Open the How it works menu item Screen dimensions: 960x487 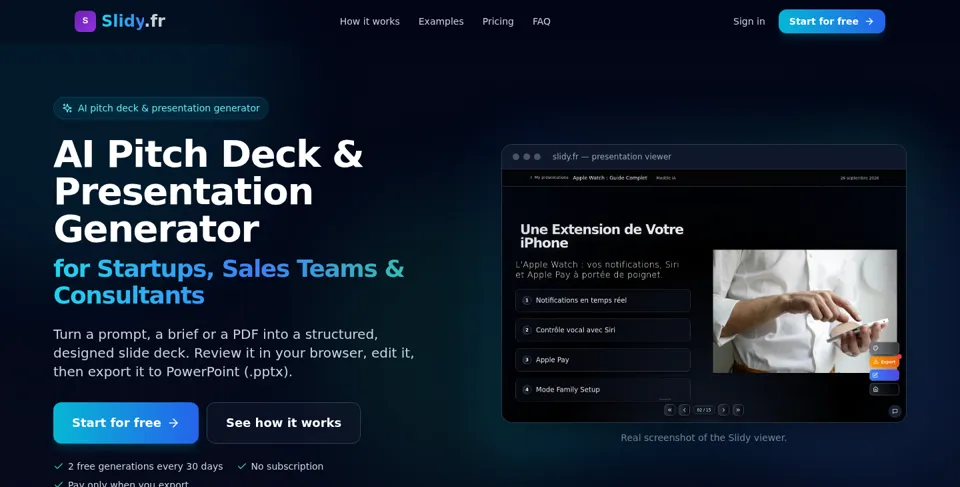click(x=370, y=21)
